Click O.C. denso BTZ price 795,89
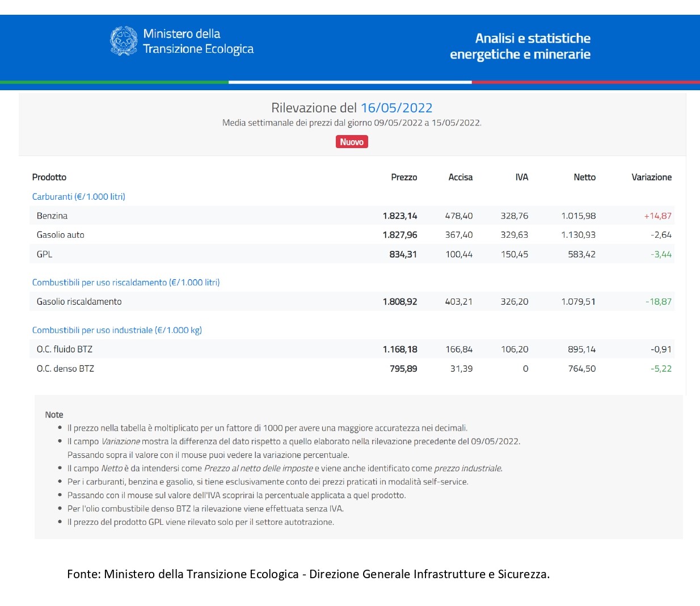This screenshot has height=606, width=700. click(403, 368)
